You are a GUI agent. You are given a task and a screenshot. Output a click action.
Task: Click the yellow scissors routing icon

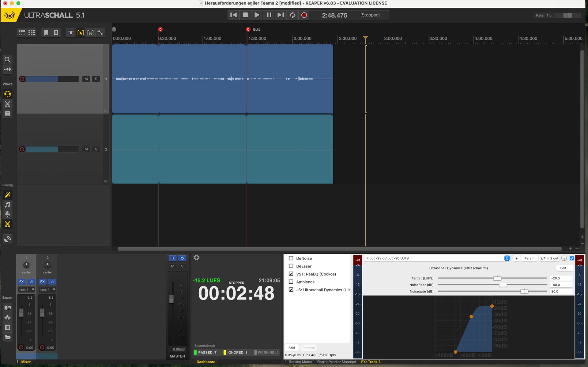[8, 224]
